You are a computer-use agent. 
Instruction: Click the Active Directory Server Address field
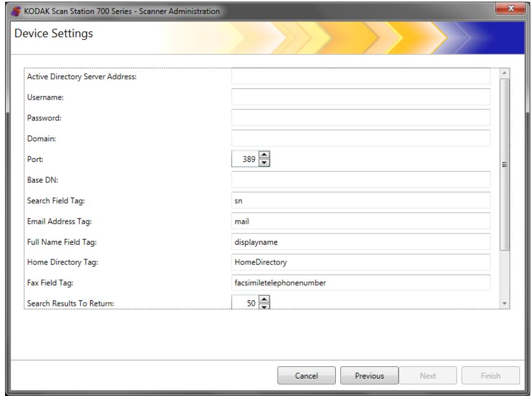pyautogui.click(x=360, y=76)
